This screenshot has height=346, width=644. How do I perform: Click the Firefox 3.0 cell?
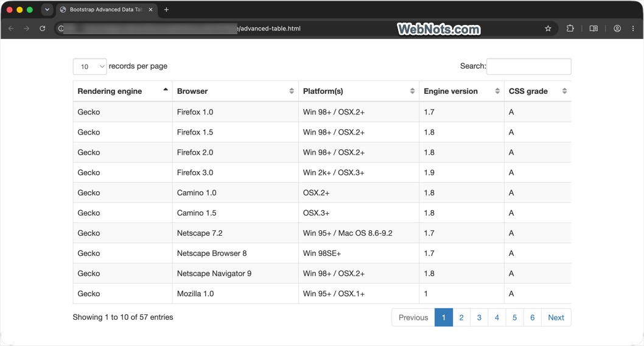tap(236, 172)
